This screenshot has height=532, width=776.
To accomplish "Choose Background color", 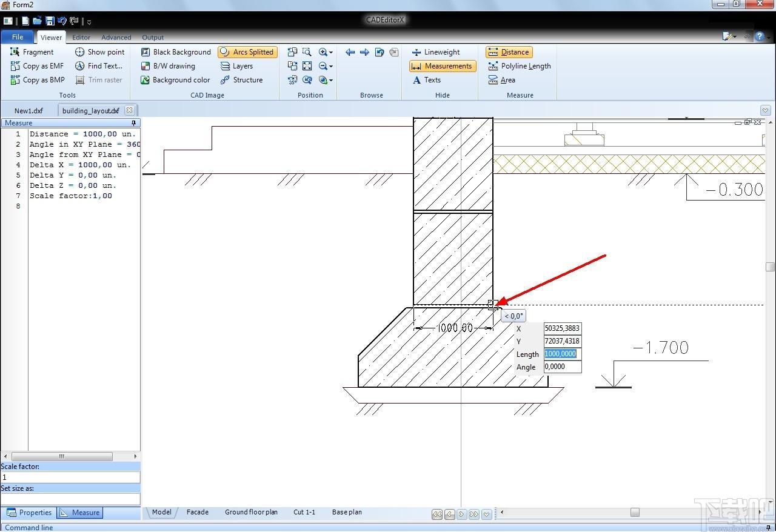I will pyautogui.click(x=175, y=80).
